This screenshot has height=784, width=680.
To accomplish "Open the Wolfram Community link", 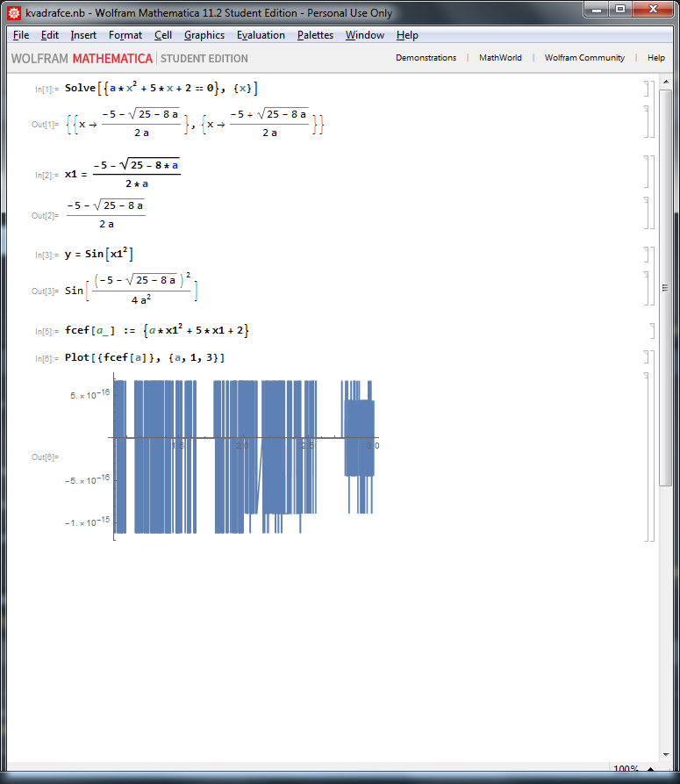I will [584, 58].
